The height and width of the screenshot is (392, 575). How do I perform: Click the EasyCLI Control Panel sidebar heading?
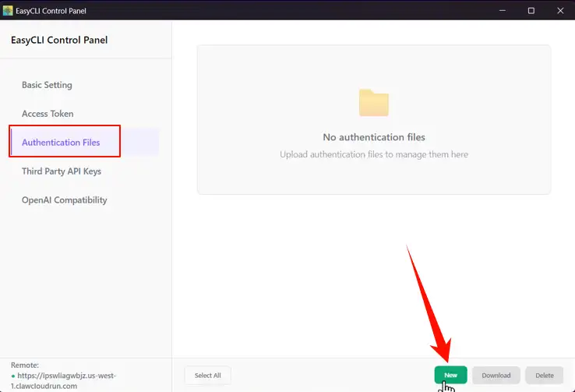pos(59,40)
